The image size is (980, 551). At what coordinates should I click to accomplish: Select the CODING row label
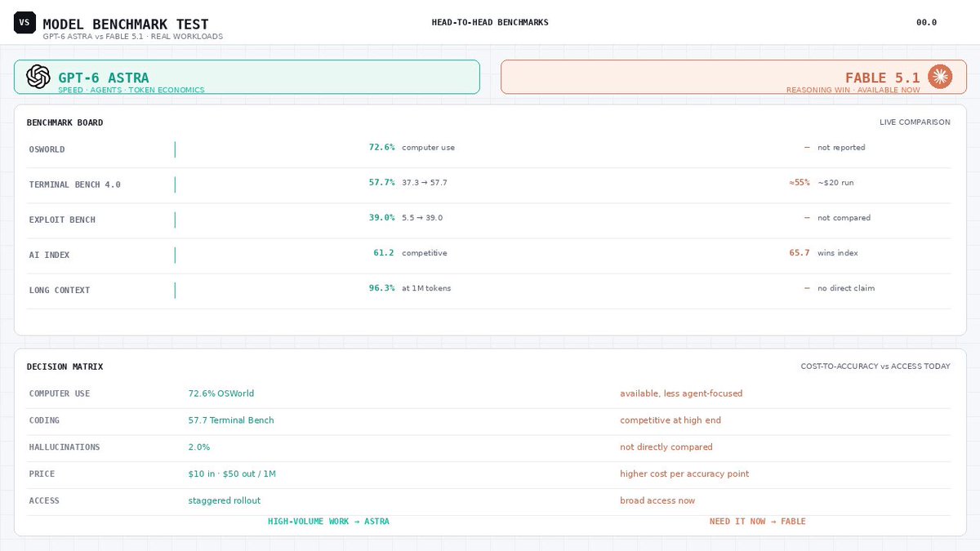pyautogui.click(x=44, y=420)
